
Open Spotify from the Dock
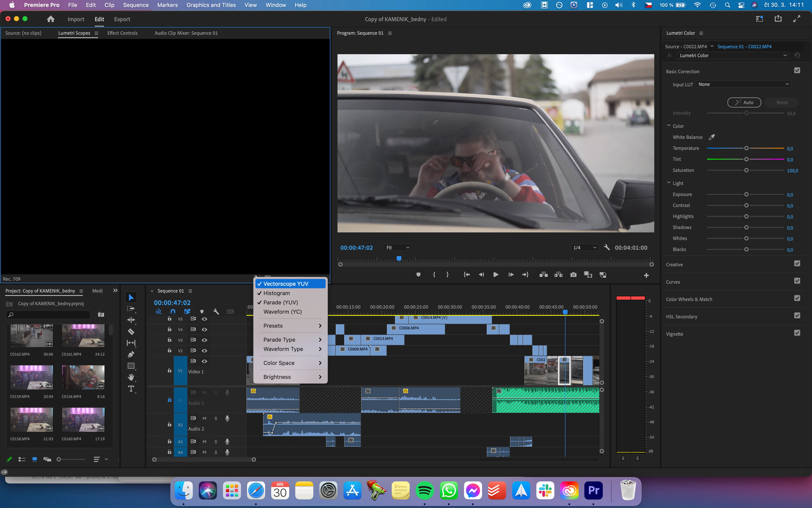(424, 490)
